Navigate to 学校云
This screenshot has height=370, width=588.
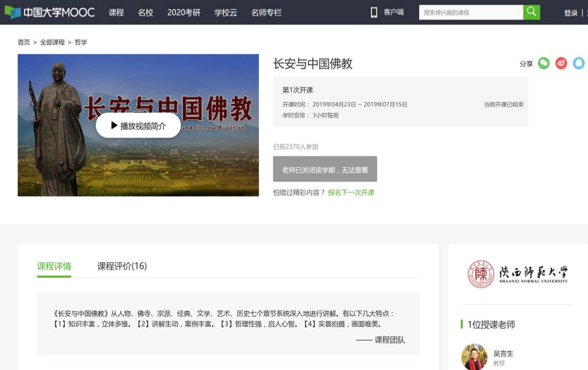coord(225,12)
